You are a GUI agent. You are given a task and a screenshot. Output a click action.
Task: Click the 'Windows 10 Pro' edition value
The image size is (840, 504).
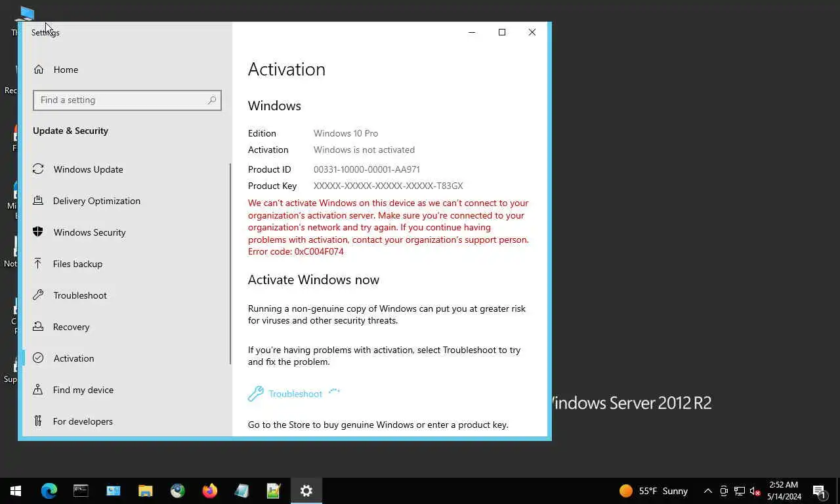pos(346,133)
